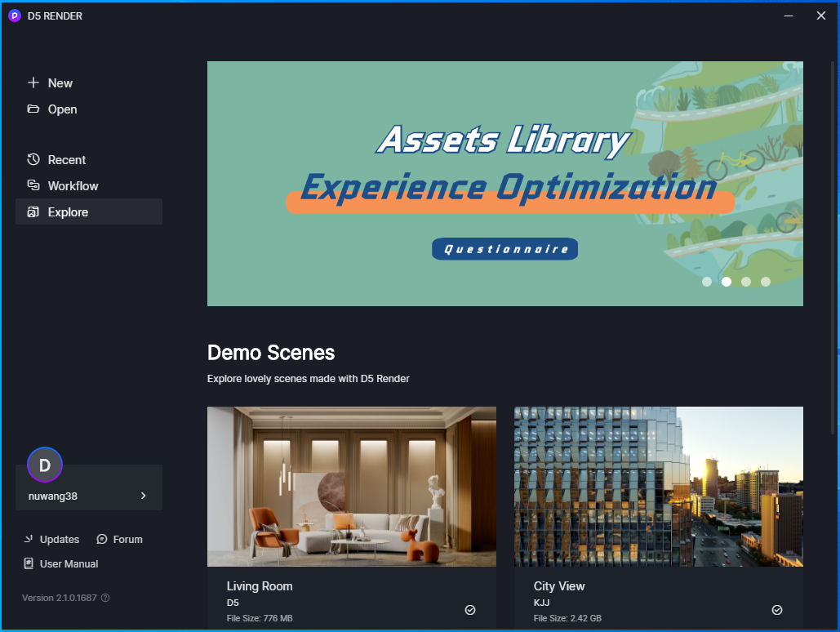Image resolution: width=840 pixels, height=632 pixels.
Task: Click the folder icon beside Open
Action: [x=33, y=109]
